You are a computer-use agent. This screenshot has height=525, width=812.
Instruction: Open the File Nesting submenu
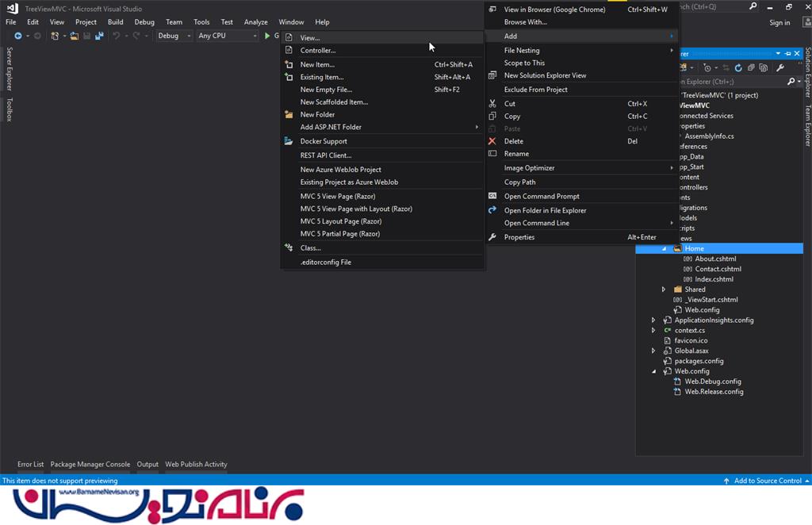click(582, 50)
